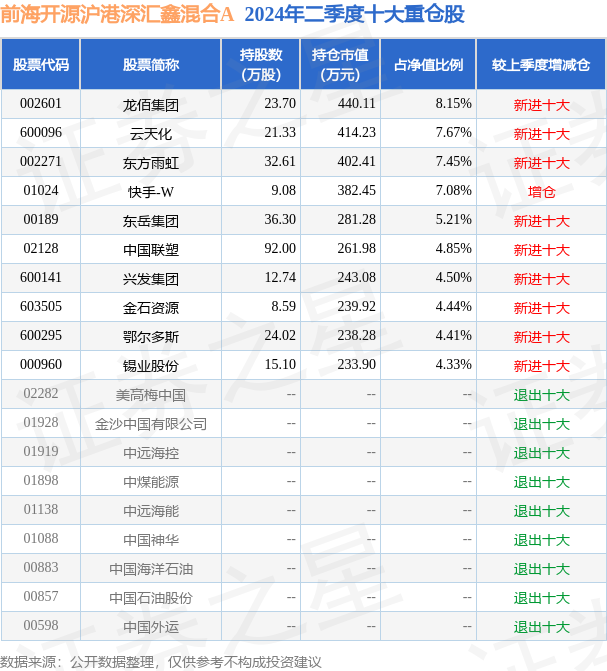This screenshot has width=607, height=671.
Task: Click market value 233.90
Action: tap(356, 365)
